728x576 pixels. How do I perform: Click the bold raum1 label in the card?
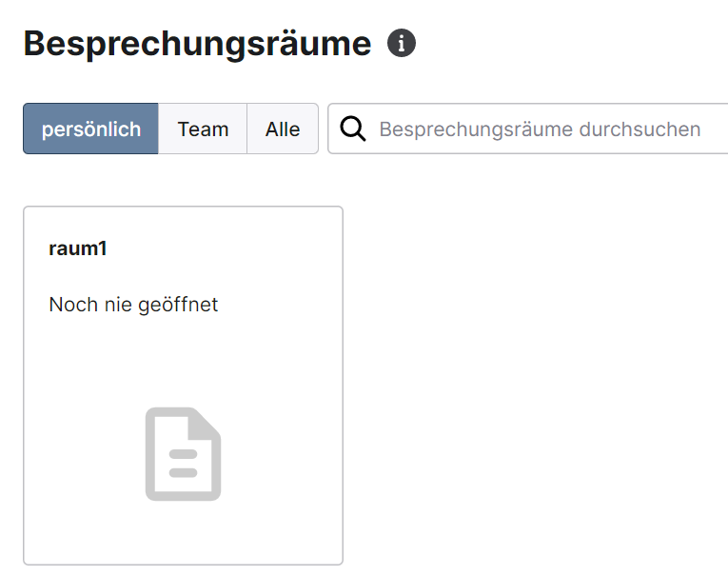[78, 248]
